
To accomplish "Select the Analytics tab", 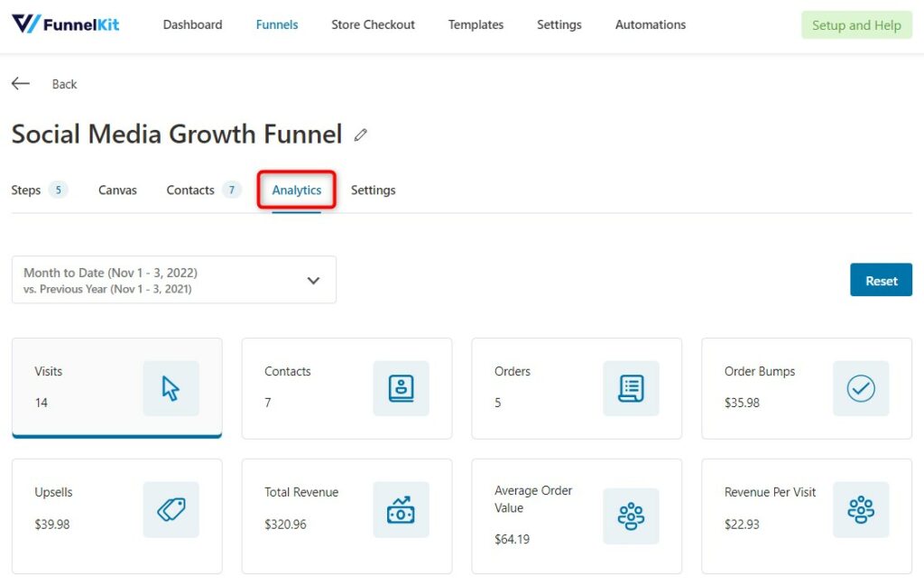I will click(296, 190).
